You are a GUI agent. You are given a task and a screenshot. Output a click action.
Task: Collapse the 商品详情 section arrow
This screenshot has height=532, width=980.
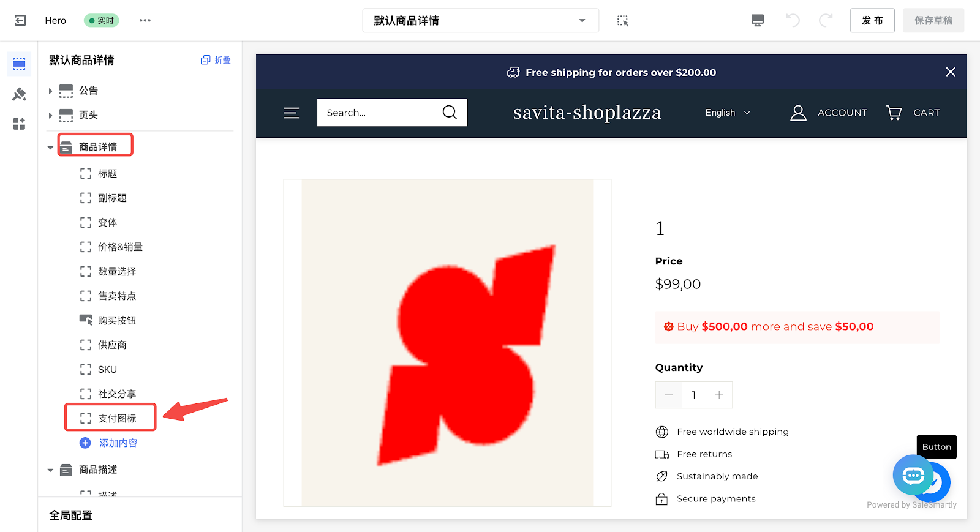(x=50, y=148)
